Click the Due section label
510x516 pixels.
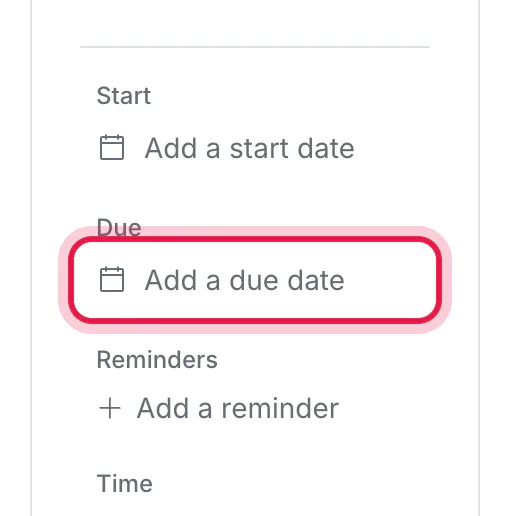click(119, 228)
